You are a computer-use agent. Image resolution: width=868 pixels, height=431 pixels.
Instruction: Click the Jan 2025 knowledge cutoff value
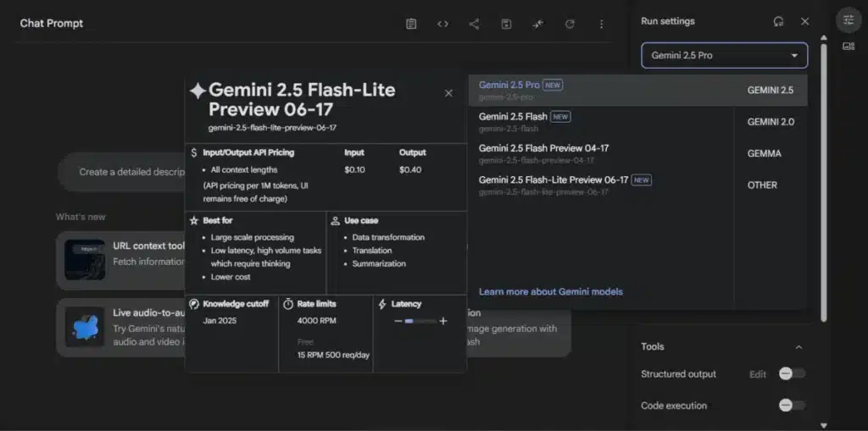click(x=220, y=320)
